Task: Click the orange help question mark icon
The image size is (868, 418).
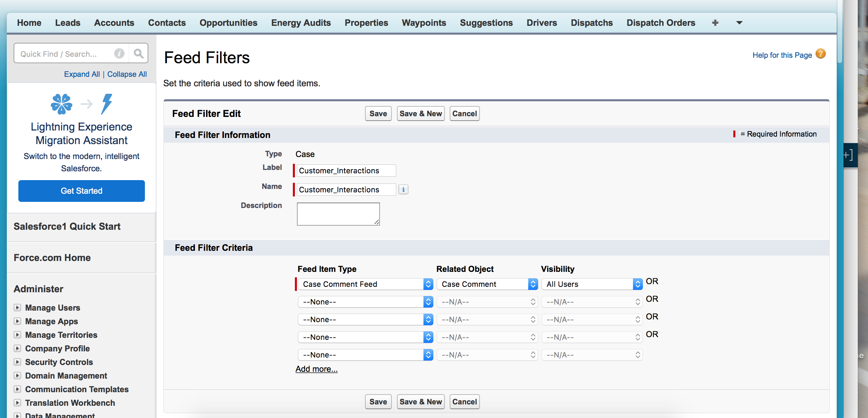Action: pyautogui.click(x=821, y=54)
